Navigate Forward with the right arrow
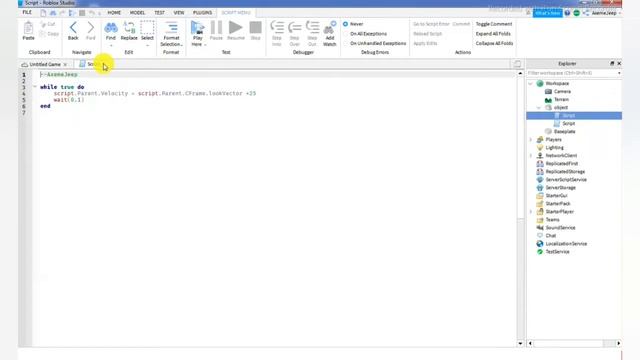 [x=91, y=28]
